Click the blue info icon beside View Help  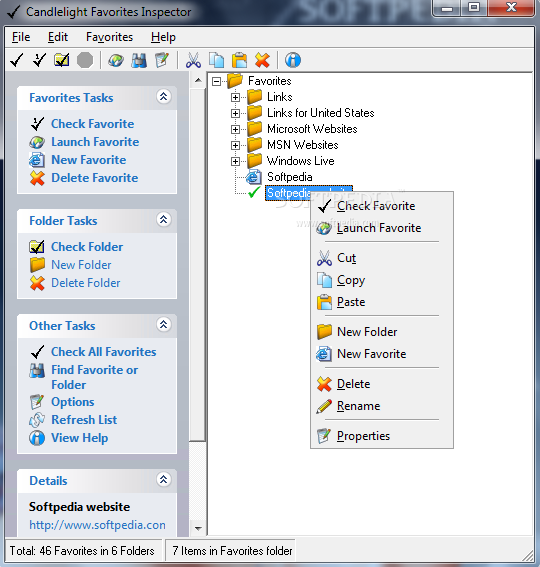37,438
